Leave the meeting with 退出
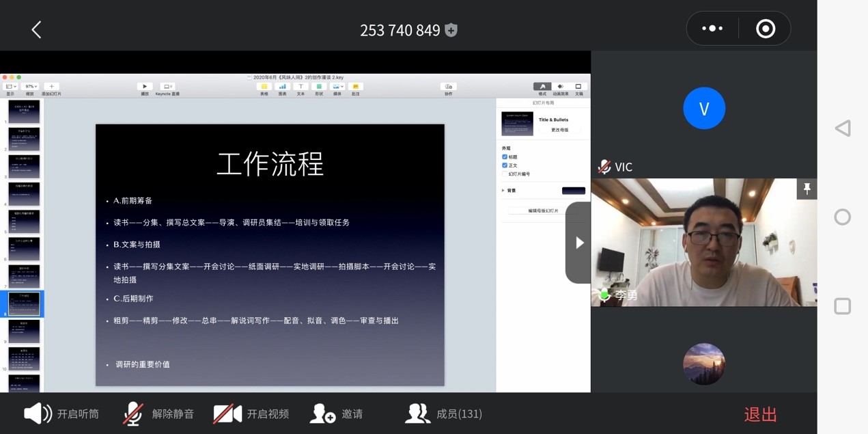This screenshot has width=868, height=434. click(x=760, y=414)
